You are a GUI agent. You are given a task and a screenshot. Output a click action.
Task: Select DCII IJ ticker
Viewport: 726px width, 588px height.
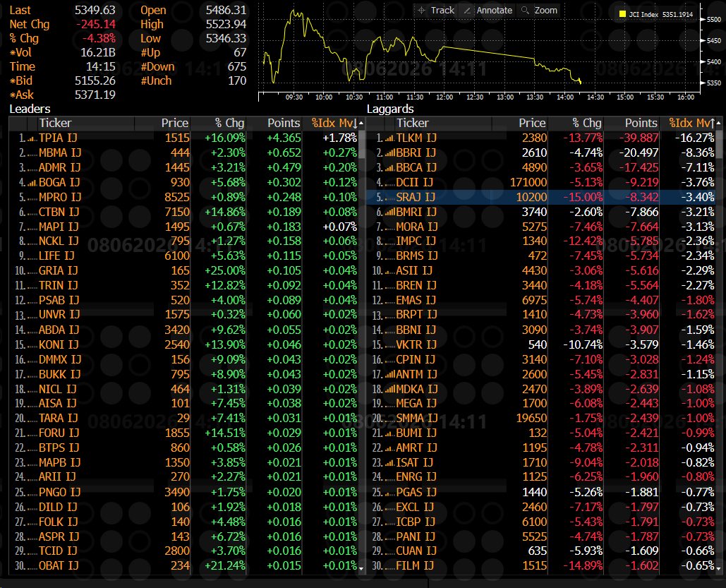[x=414, y=183]
